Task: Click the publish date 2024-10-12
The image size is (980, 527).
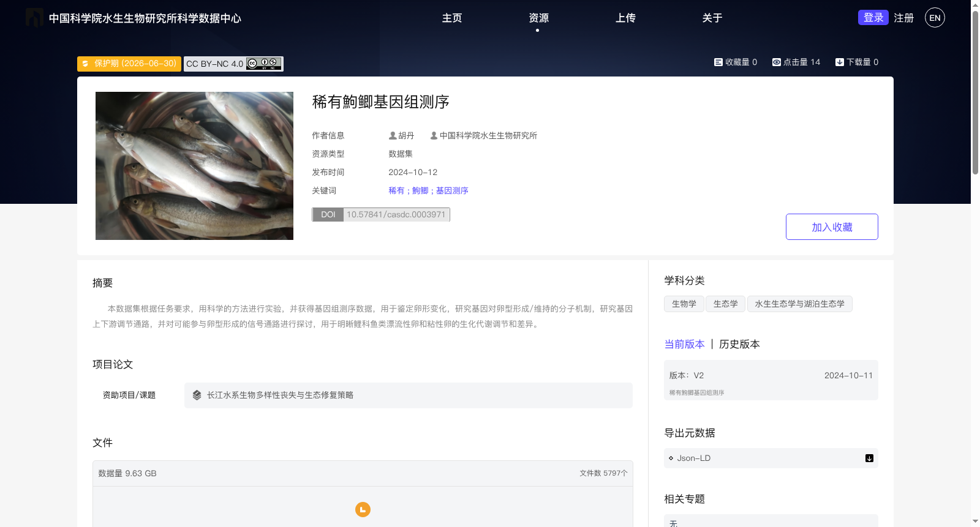Action: click(413, 172)
